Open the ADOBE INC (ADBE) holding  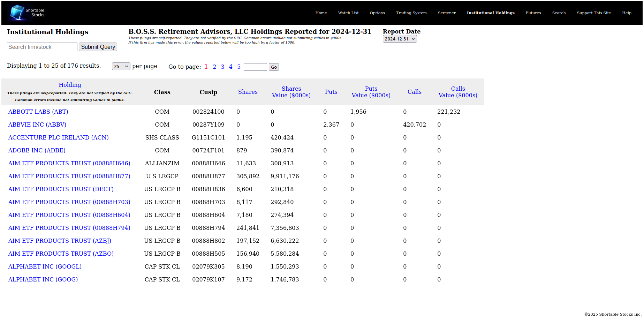coord(37,150)
